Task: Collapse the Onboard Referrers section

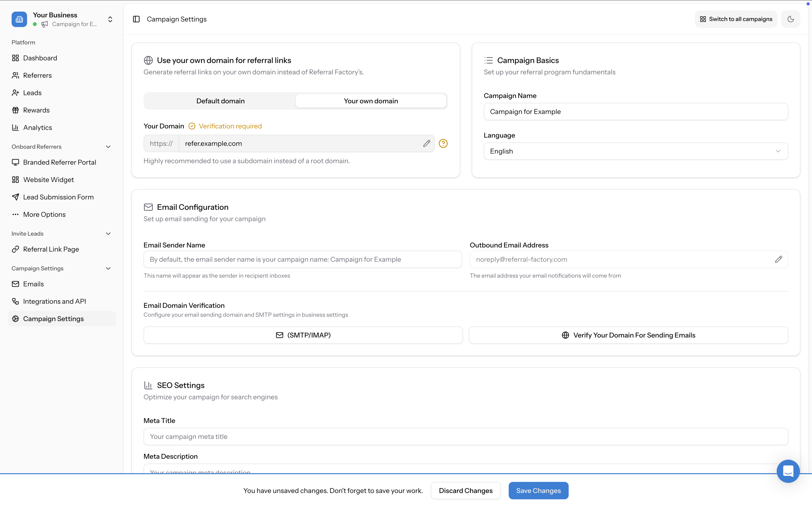Action: [108, 147]
